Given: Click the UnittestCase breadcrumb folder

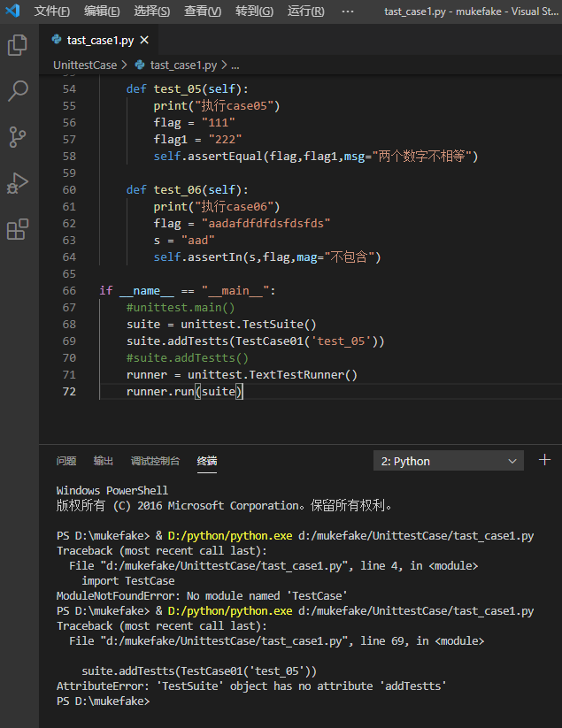Looking at the screenshot, I should 85,65.
